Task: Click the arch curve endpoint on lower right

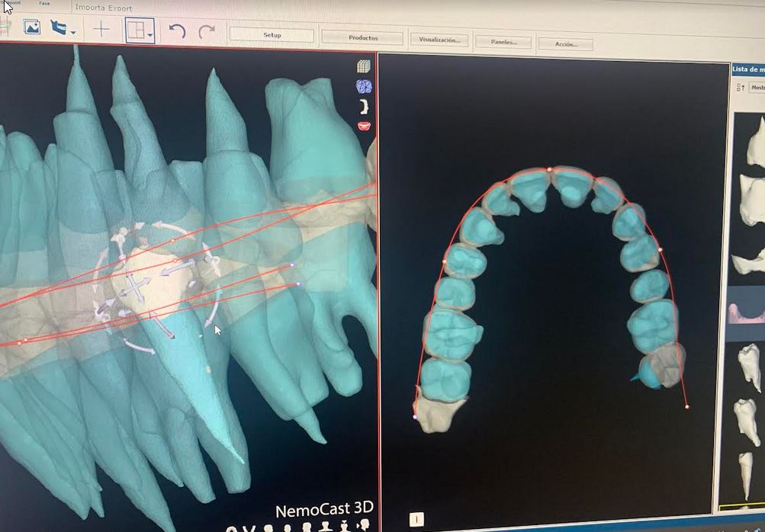Action: tap(687, 406)
